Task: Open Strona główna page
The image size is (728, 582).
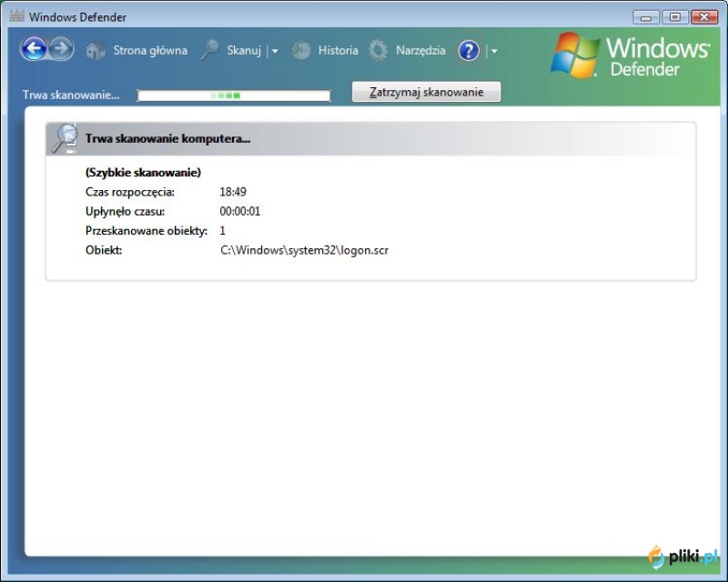Action: pos(150,50)
